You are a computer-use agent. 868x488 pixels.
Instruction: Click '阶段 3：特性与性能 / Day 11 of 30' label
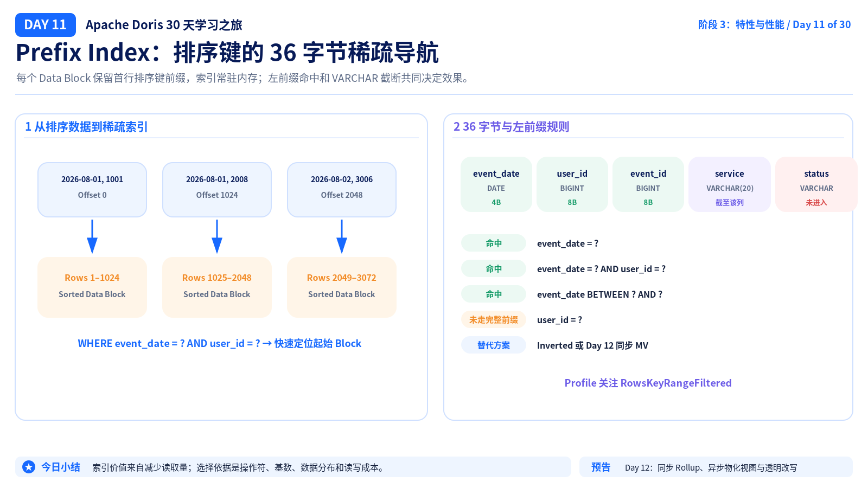774,24
